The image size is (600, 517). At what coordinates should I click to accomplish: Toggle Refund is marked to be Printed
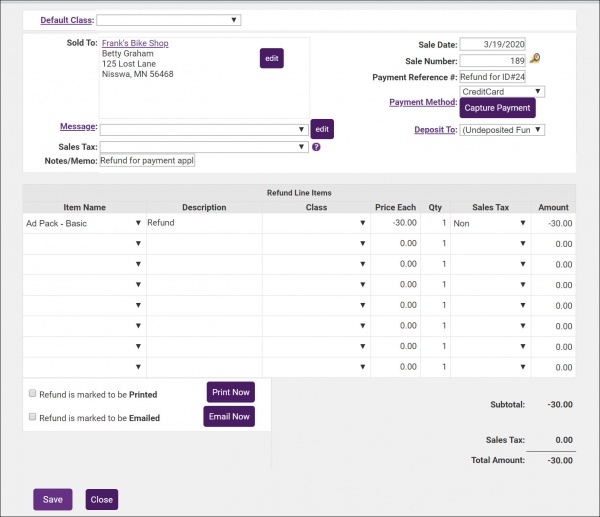33,394
